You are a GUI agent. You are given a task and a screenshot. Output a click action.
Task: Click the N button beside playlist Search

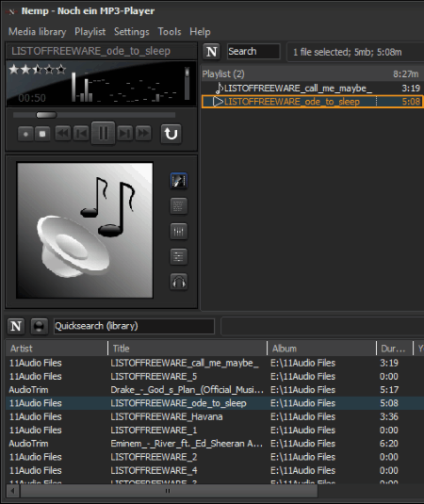(x=211, y=52)
